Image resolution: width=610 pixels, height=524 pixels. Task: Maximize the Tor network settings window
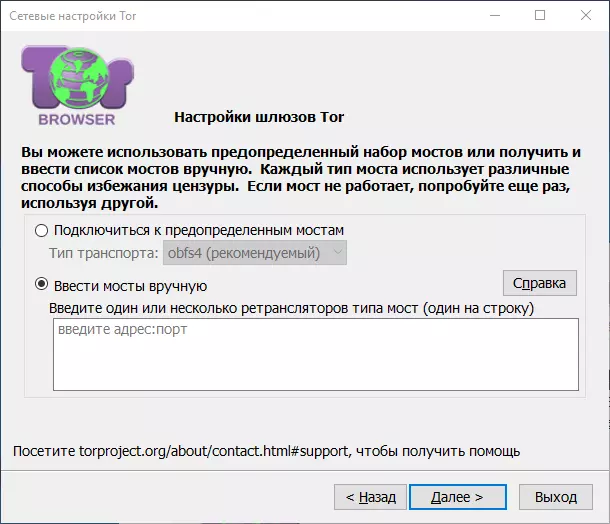[x=540, y=15]
